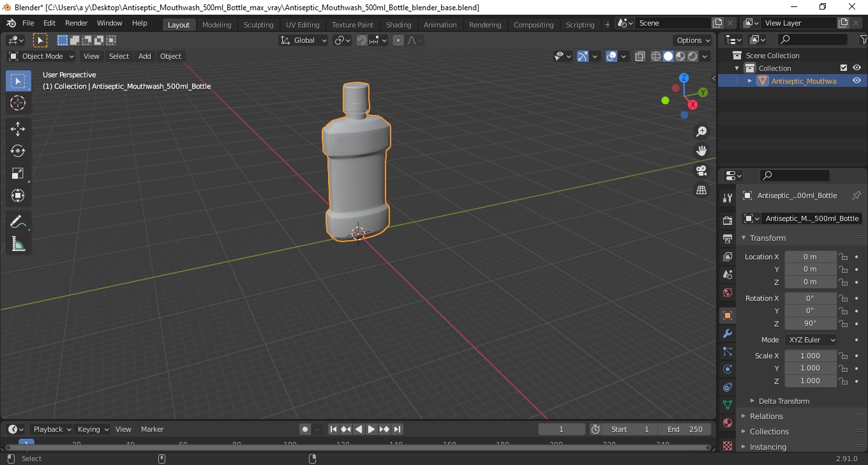This screenshot has width=868, height=465.
Task: Open the Object Mode dropdown
Action: [x=41, y=56]
